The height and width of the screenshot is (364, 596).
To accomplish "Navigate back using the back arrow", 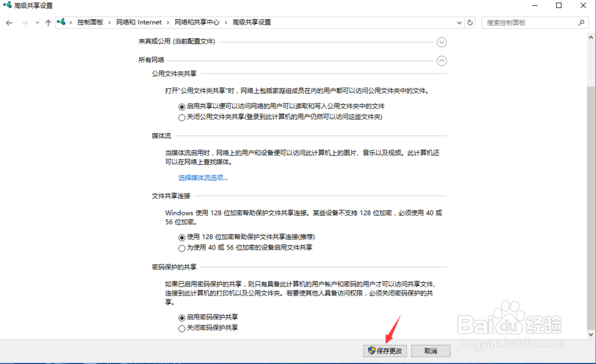I will [10, 22].
